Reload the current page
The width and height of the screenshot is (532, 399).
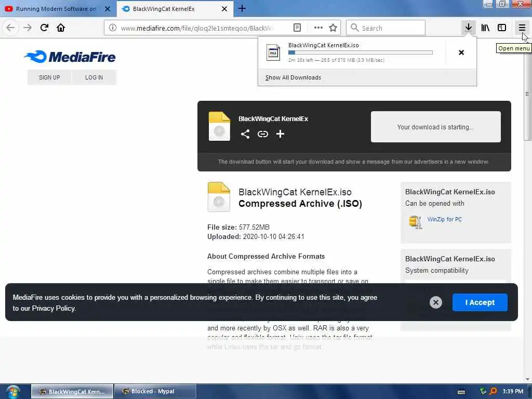pos(44,28)
